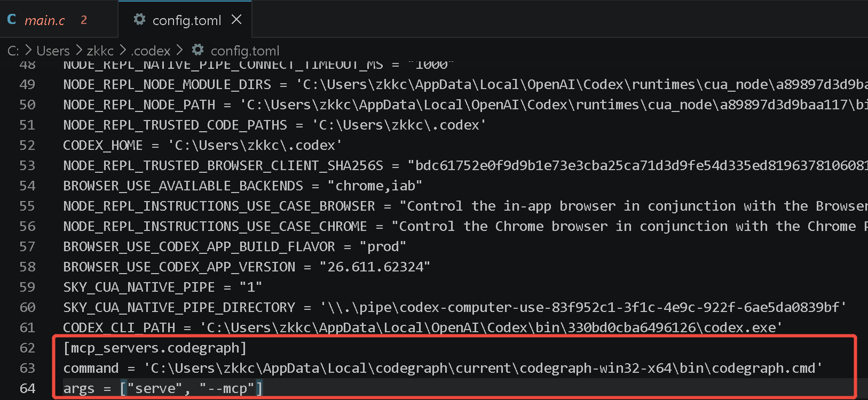The width and height of the screenshot is (868, 400).
Task: Click the pipe path value on line 60
Action: [x=583, y=307]
